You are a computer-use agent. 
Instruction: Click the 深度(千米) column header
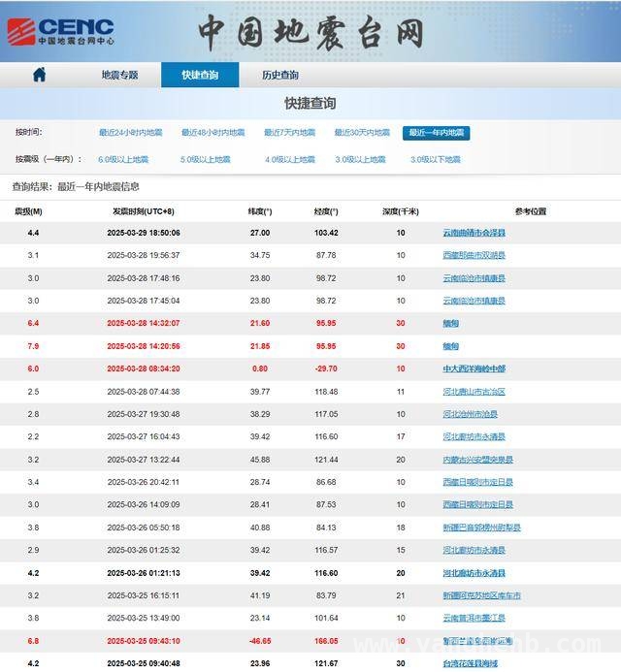[x=401, y=211]
